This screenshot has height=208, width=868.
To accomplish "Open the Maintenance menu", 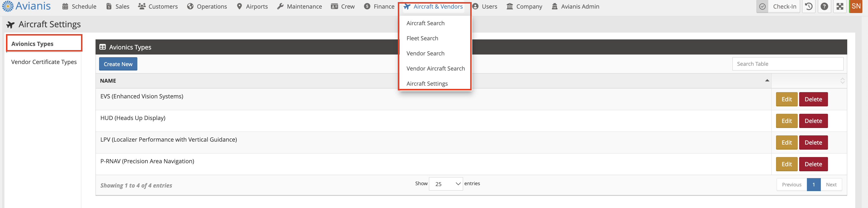I will (x=299, y=7).
